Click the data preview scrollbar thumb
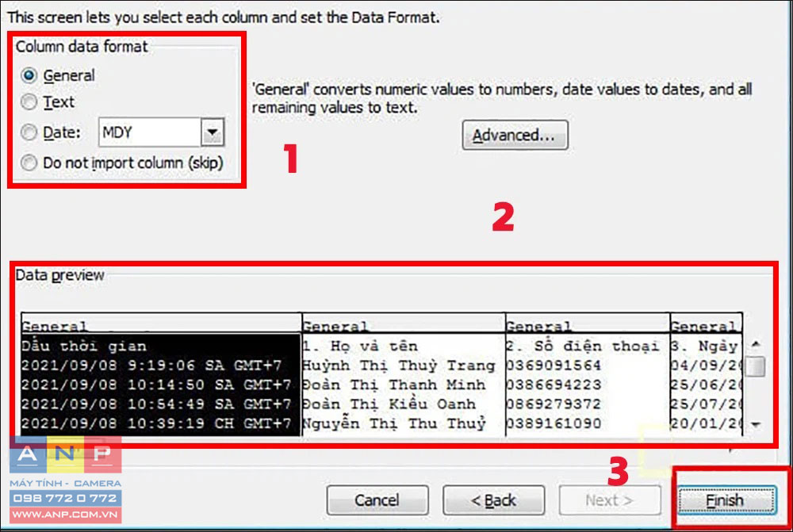The height and width of the screenshot is (532, 793). coord(756,366)
